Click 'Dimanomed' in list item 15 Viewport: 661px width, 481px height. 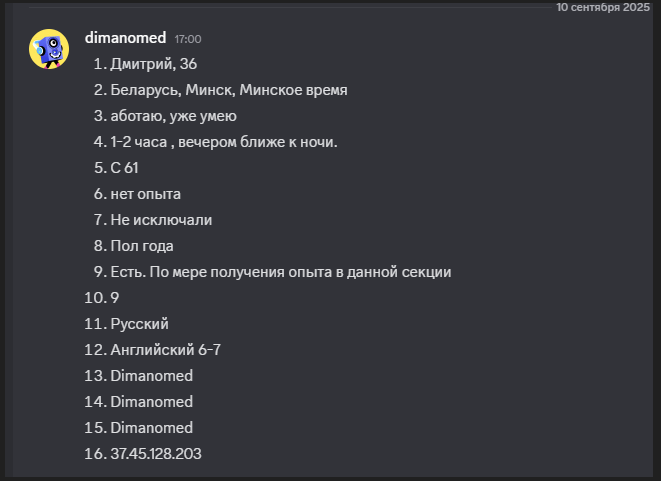151,428
